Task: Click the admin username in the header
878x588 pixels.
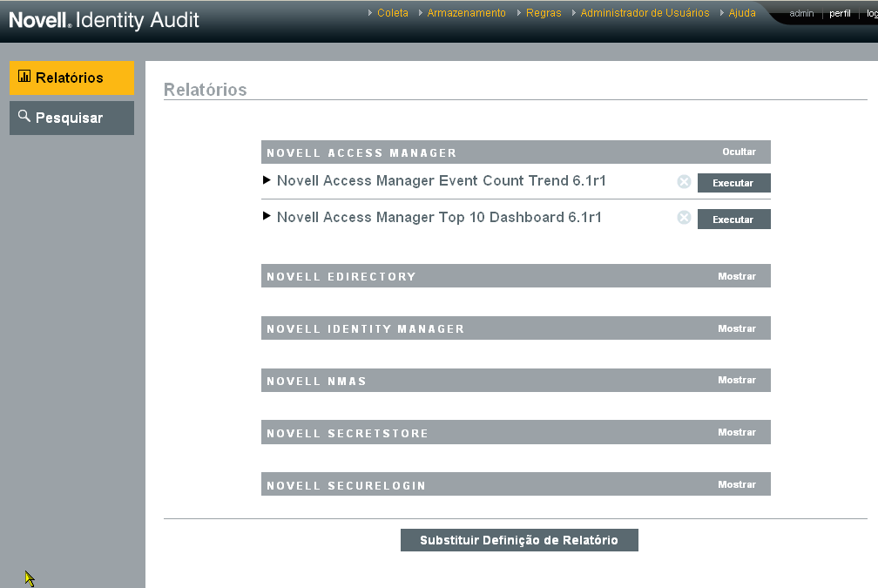Action: tap(801, 13)
